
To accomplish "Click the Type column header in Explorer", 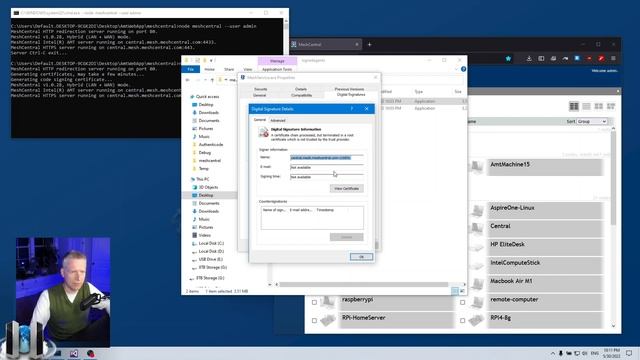I will 419,92.
